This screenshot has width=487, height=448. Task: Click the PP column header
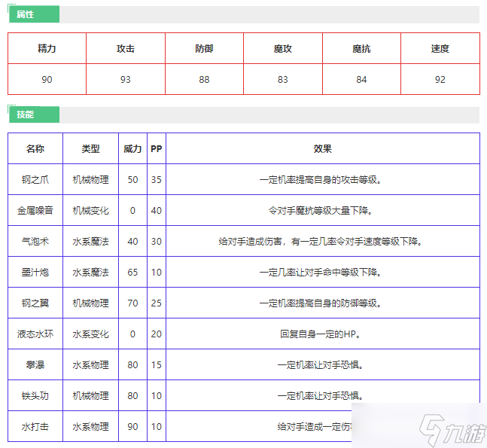click(157, 148)
